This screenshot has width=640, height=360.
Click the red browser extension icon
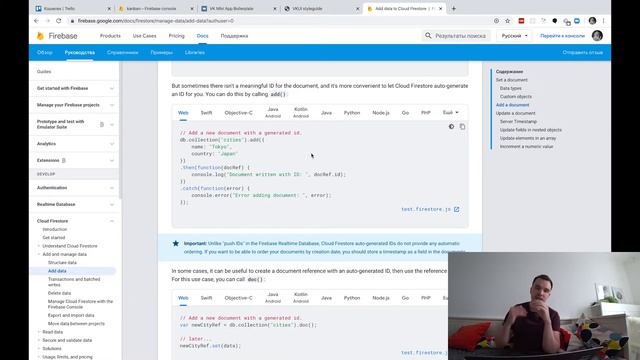pyautogui.click(x=521, y=21)
